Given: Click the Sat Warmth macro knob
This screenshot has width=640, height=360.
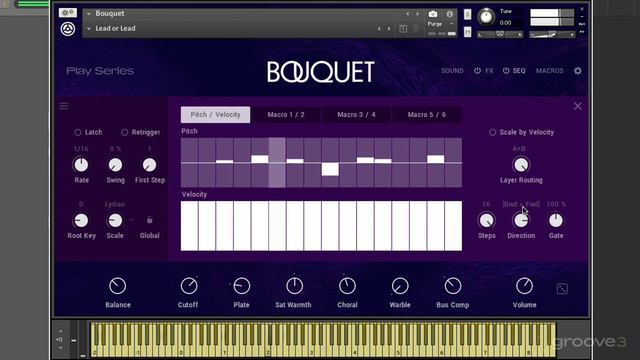Looking at the screenshot, I should tap(294, 286).
